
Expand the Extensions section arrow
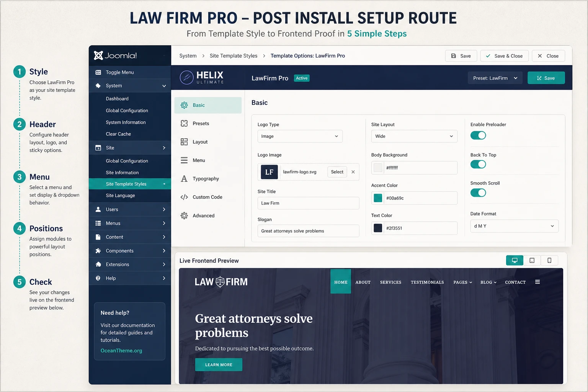(x=164, y=265)
